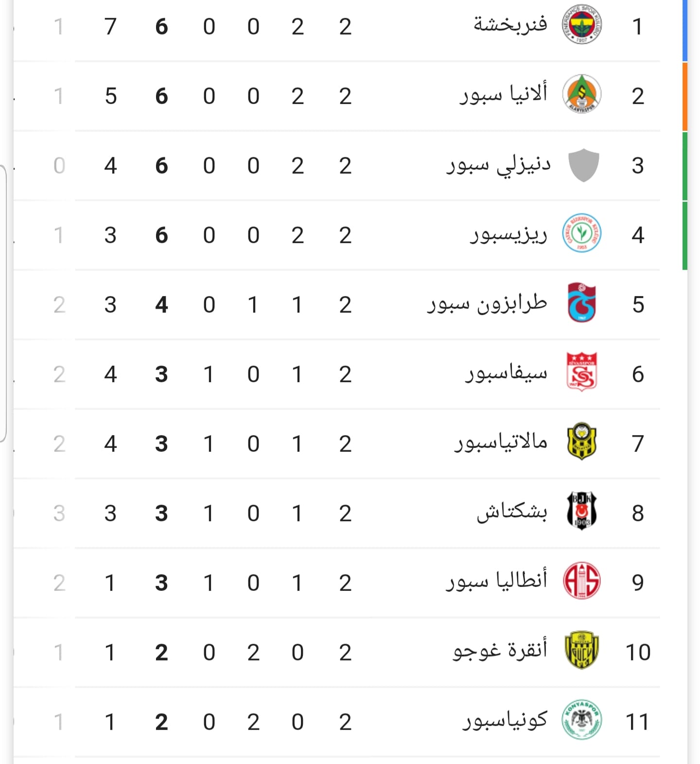Click the blue qualification color bar
Image resolution: width=700 pixels, height=764 pixels.
click(x=685, y=30)
